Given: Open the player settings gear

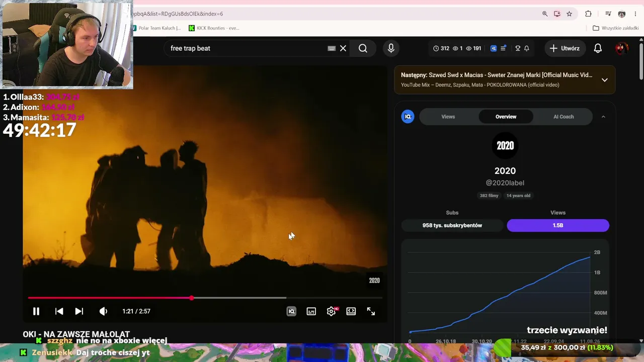Looking at the screenshot, I should click(331, 311).
